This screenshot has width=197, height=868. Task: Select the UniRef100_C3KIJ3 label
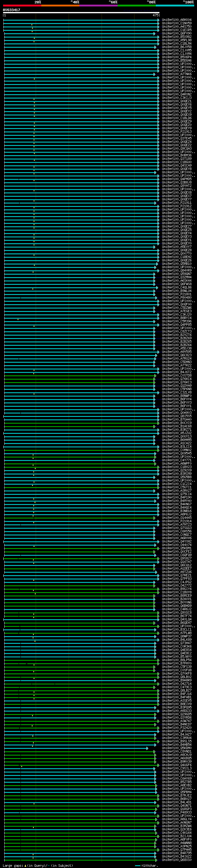pos(177,98)
